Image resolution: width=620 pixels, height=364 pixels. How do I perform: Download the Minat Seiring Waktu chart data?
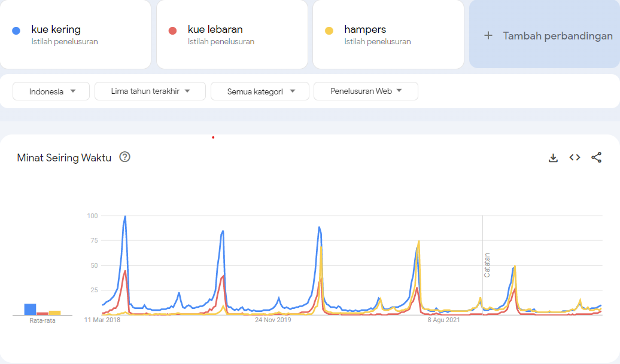(x=553, y=158)
